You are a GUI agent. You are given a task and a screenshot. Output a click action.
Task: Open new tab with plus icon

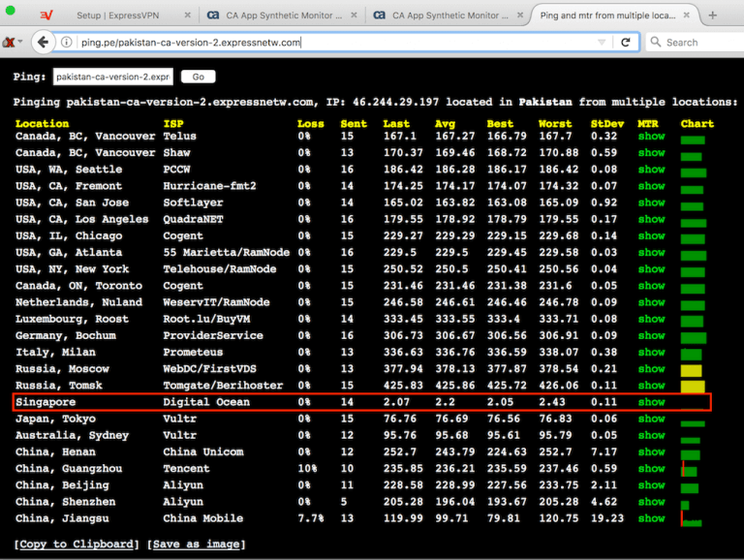point(712,16)
